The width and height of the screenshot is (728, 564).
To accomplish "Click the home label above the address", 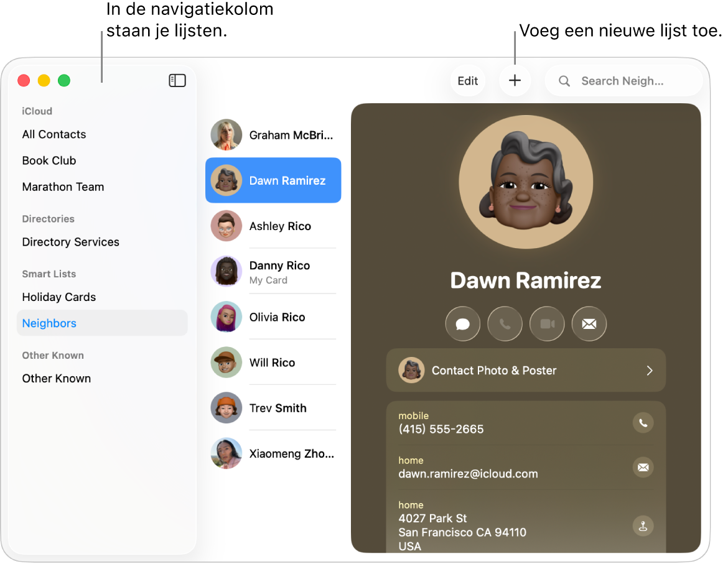I will [411, 505].
